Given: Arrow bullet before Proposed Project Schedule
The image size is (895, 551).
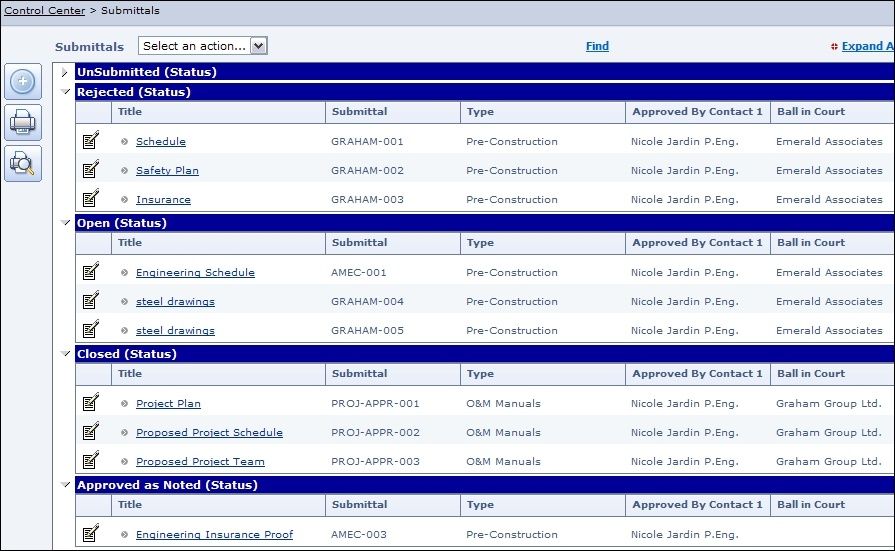Looking at the screenshot, I should tap(124, 433).
